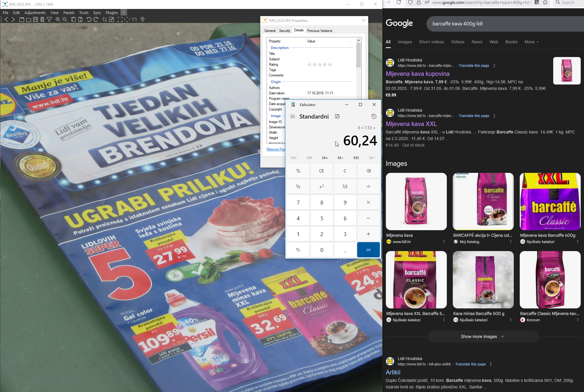Open the Plugins menu
Viewport: 584px width, 392px height.
(112, 13)
